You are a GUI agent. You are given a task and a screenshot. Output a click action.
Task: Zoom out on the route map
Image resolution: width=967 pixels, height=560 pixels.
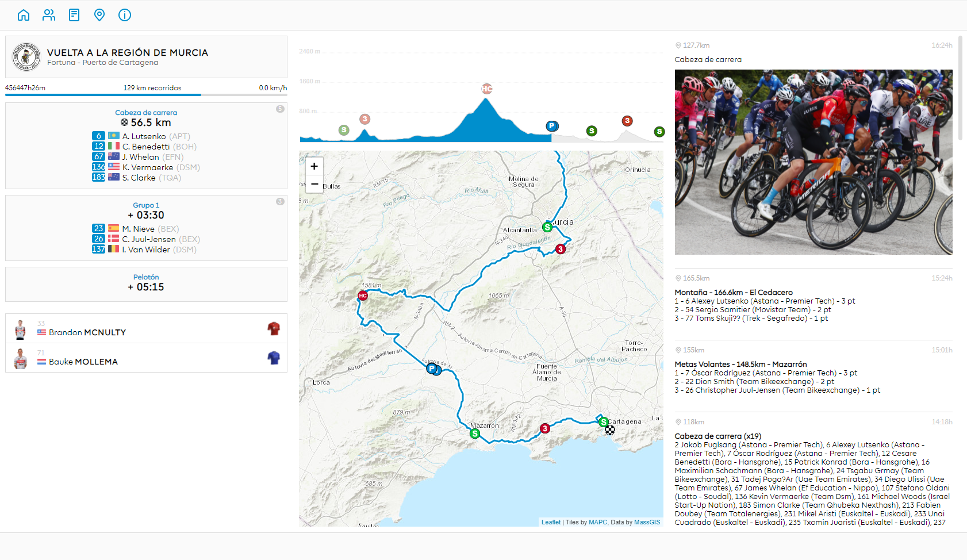pos(314,184)
